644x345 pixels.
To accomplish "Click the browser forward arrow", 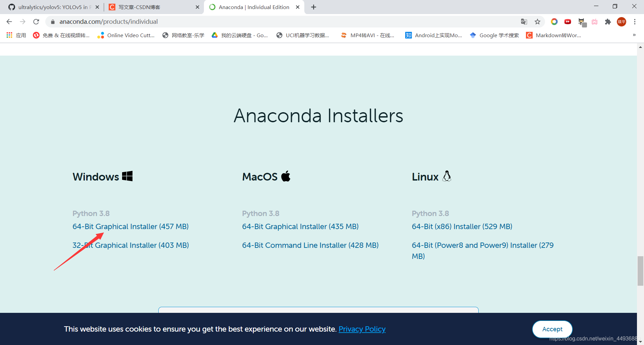I will click(x=22, y=22).
